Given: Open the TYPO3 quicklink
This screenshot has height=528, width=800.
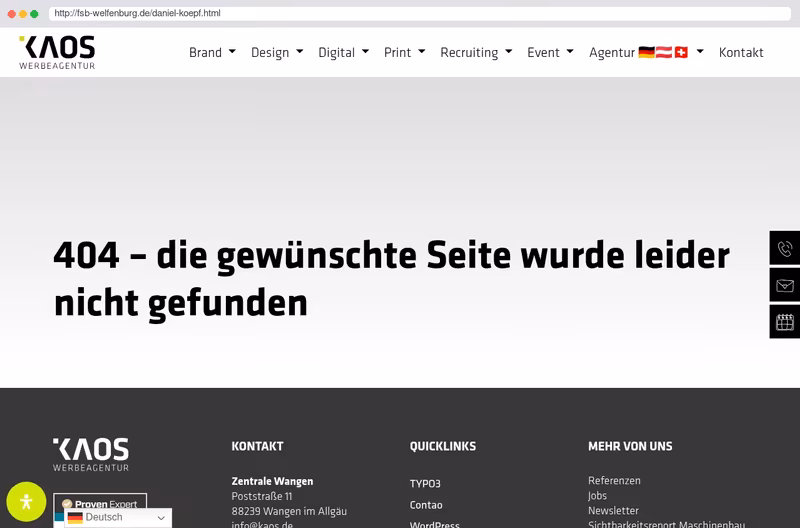Looking at the screenshot, I should click(425, 484).
